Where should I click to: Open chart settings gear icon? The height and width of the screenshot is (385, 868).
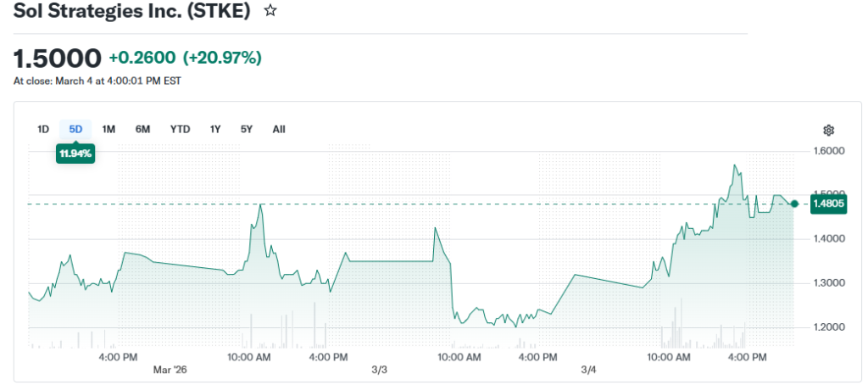click(828, 130)
